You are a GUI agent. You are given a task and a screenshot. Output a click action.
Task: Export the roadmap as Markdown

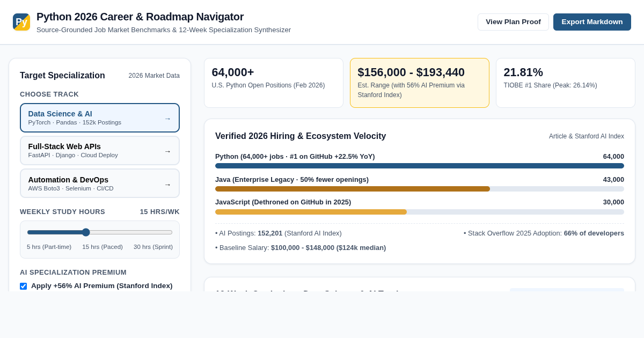(x=592, y=22)
